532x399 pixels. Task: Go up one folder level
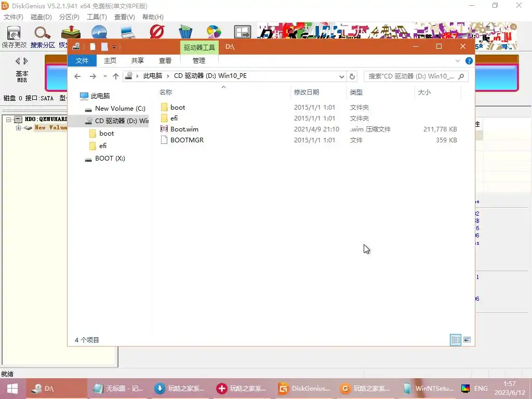116,76
